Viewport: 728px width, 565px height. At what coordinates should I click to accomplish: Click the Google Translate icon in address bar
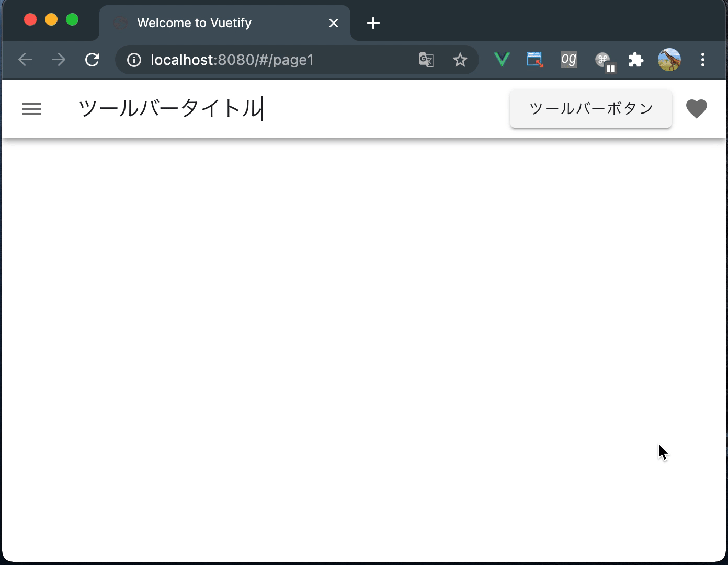click(426, 60)
